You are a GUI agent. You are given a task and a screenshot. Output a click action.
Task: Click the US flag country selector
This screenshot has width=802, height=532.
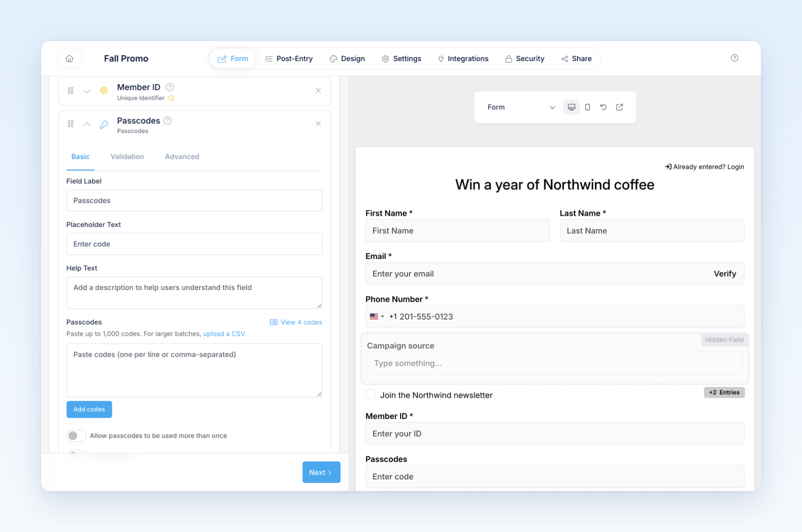[377, 317]
